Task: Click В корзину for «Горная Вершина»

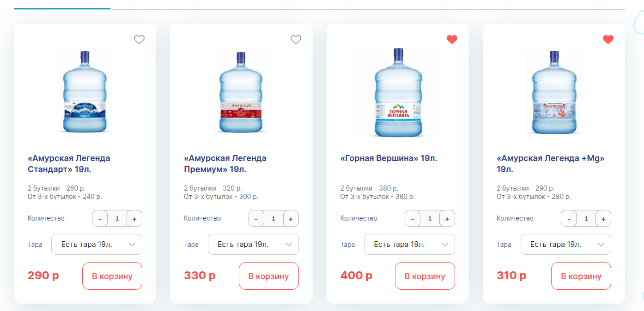Action: 425,276
